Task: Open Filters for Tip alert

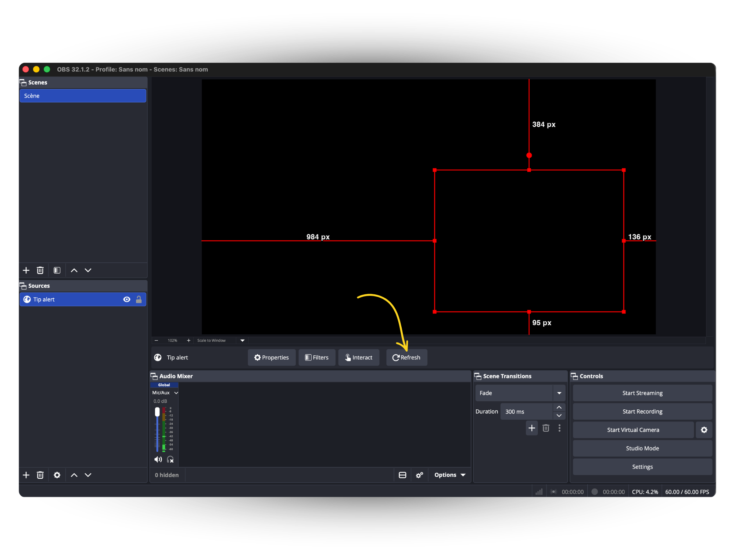Action: (317, 358)
